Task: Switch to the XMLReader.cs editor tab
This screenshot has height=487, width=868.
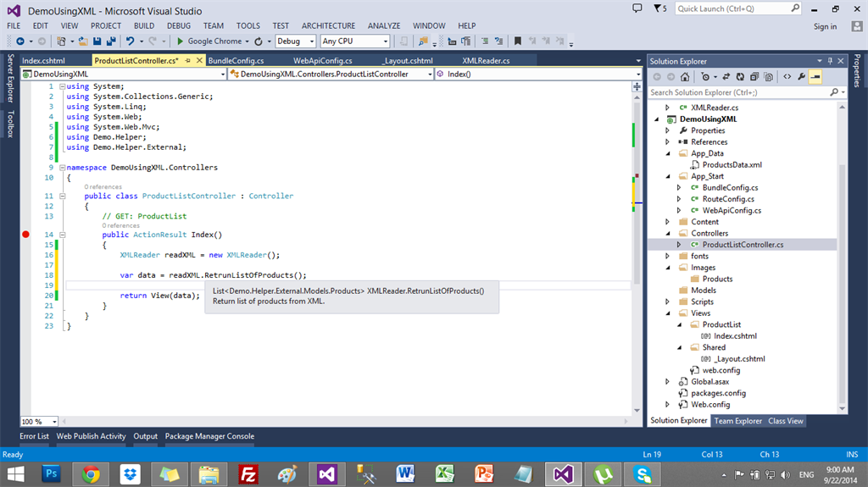Action: [x=486, y=61]
